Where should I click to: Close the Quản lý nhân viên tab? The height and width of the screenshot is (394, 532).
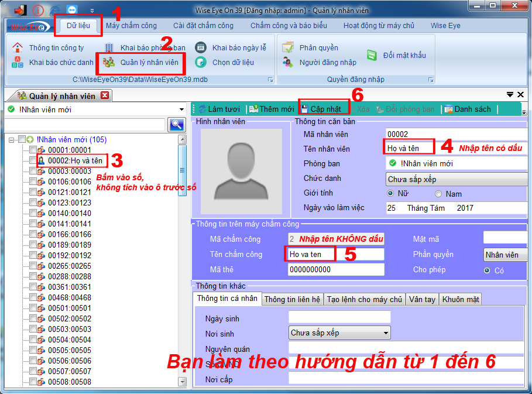105,95
